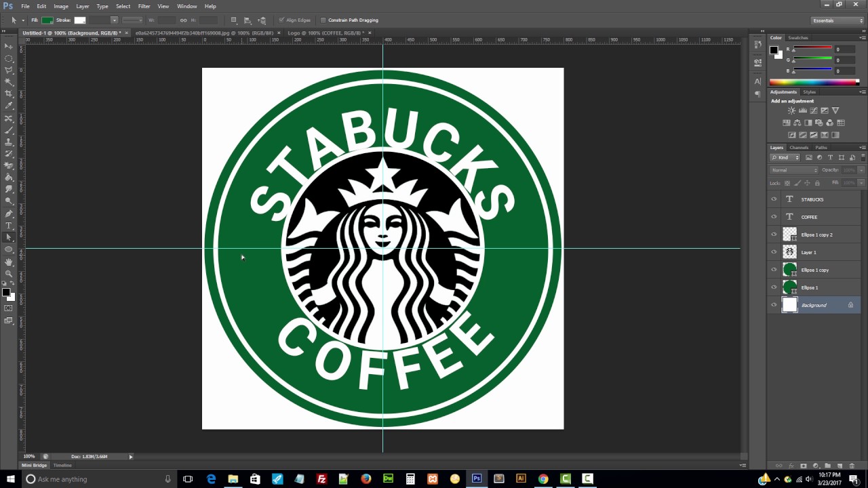
Task: Select the Eyedropper tool
Action: click(x=9, y=106)
